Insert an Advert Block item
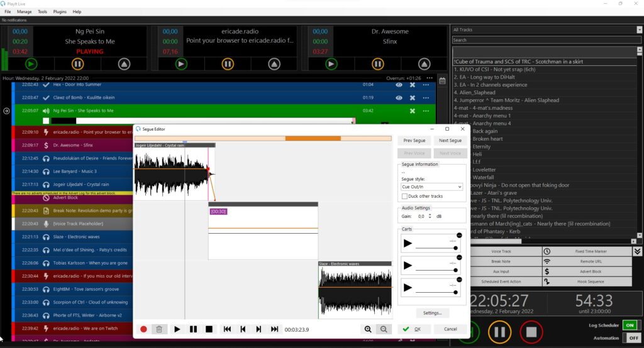The image size is (644, 348). click(587, 271)
